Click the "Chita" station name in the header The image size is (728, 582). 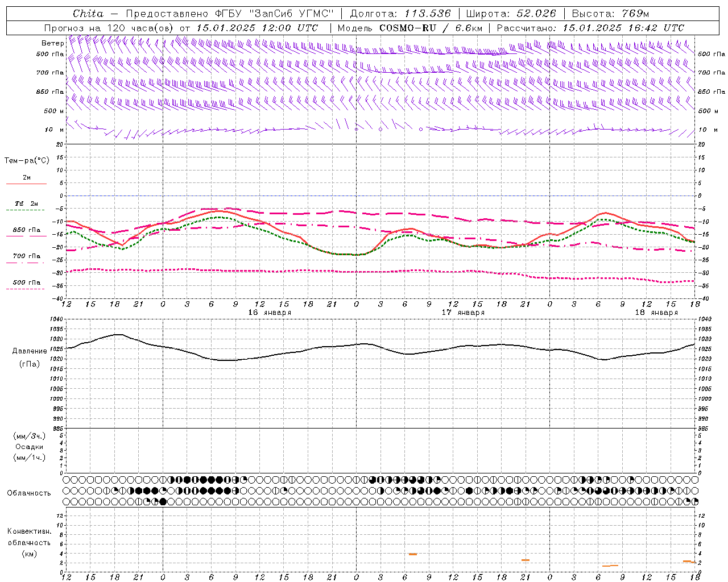[x=88, y=14]
